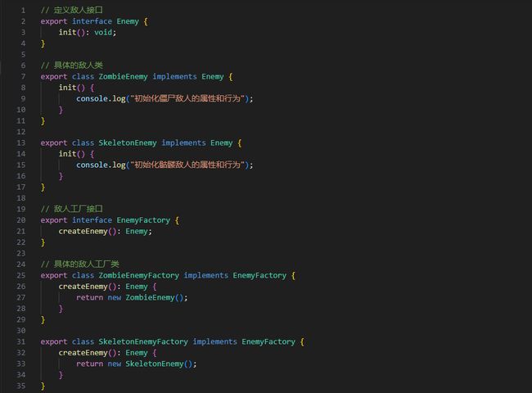This screenshot has width=532, height=393.
Task: Click 'log' call on line 15
Action: [119, 165]
